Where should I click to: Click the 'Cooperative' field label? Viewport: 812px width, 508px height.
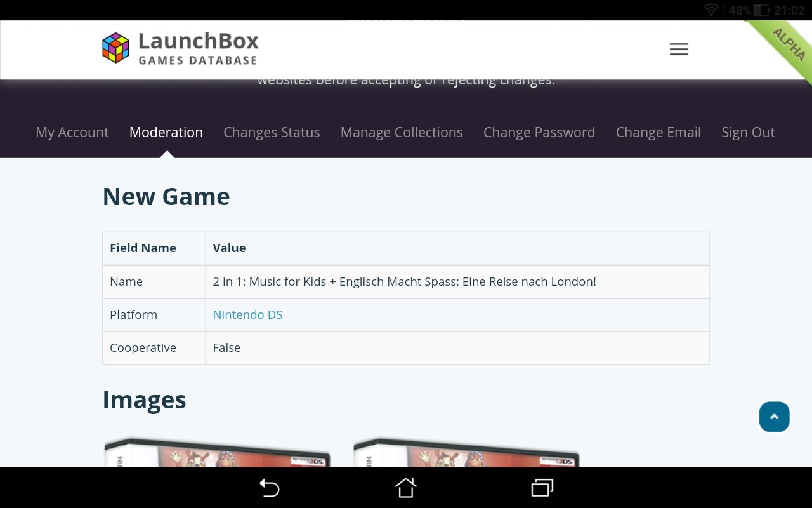[143, 347]
